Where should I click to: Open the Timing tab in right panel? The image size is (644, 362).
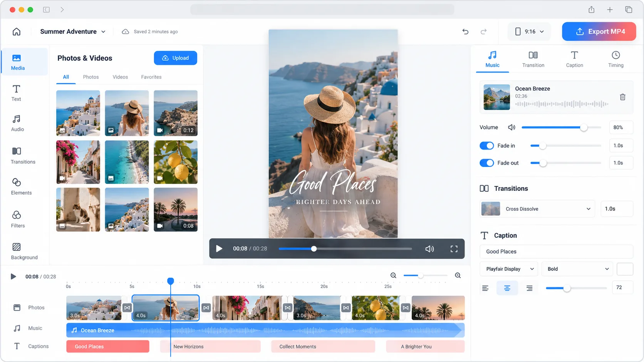click(616, 60)
